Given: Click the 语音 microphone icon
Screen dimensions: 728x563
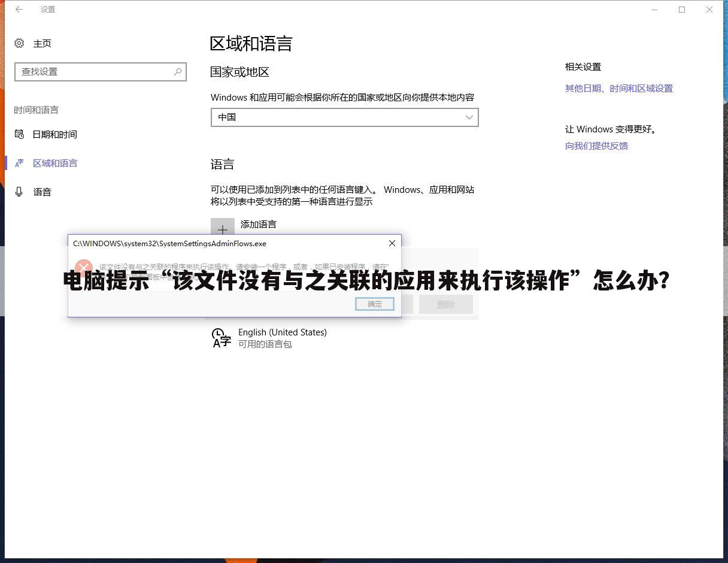Looking at the screenshot, I should pos(19,192).
